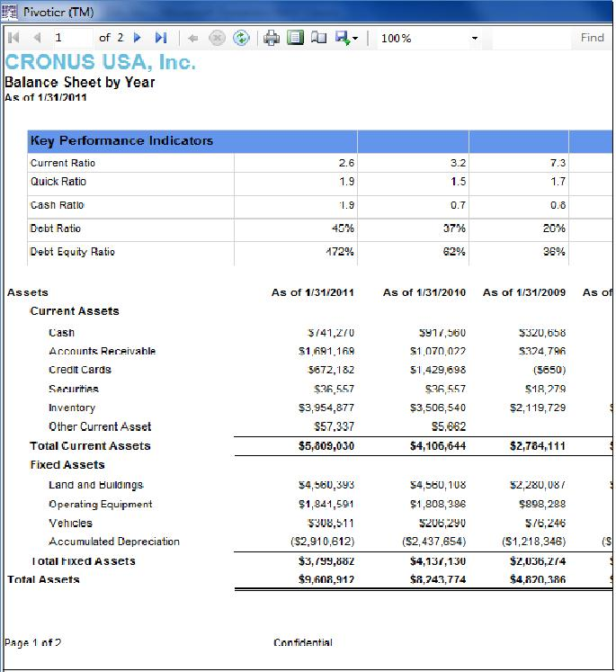The image size is (616, 672).
Task: Click the Balance Sheet by Year title
Action: pyautogui.click(x=80, y=82)
